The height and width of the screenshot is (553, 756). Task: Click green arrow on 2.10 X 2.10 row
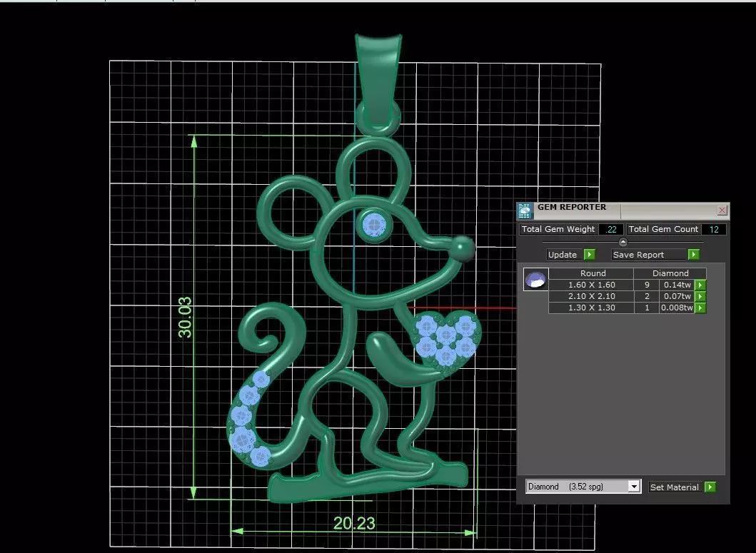point(700,297)
